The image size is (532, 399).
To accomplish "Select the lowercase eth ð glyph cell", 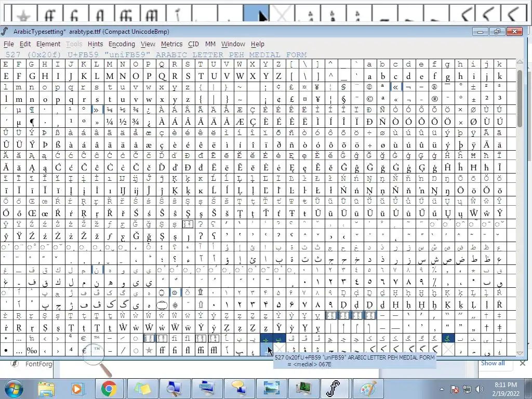I will 278,145.
